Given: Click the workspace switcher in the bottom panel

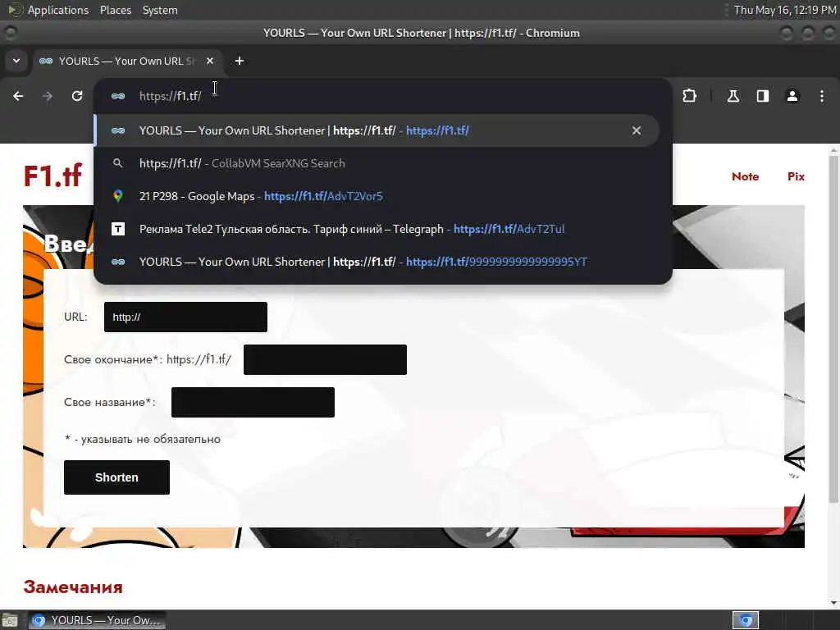Looking at the screenshot, I should point(745,620).
